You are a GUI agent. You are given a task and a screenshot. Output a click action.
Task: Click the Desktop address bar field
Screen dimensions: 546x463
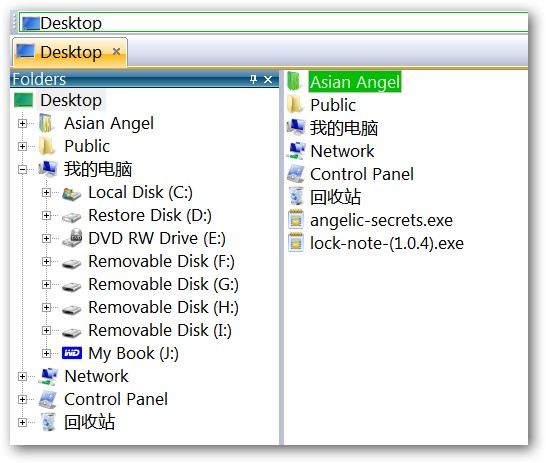(274, 23)
